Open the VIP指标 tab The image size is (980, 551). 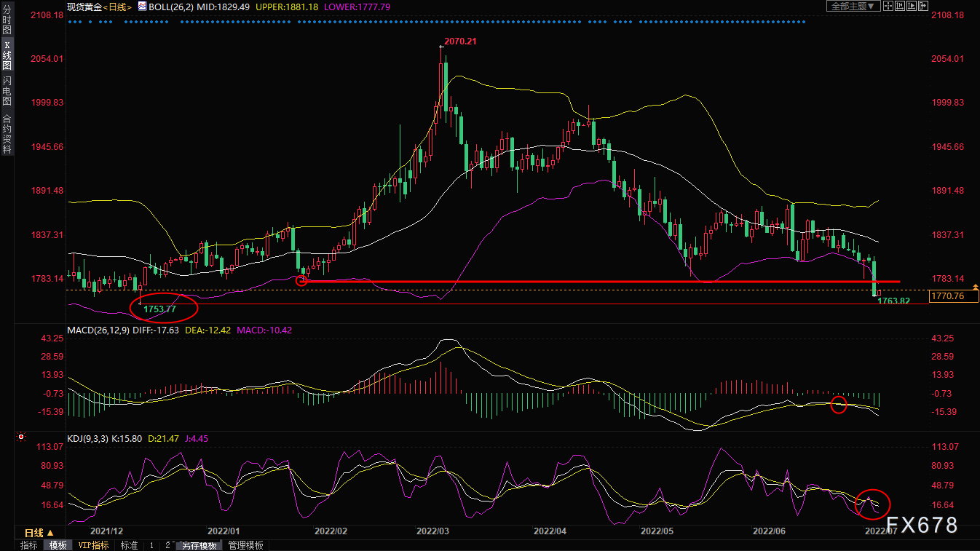pos(94,545)
